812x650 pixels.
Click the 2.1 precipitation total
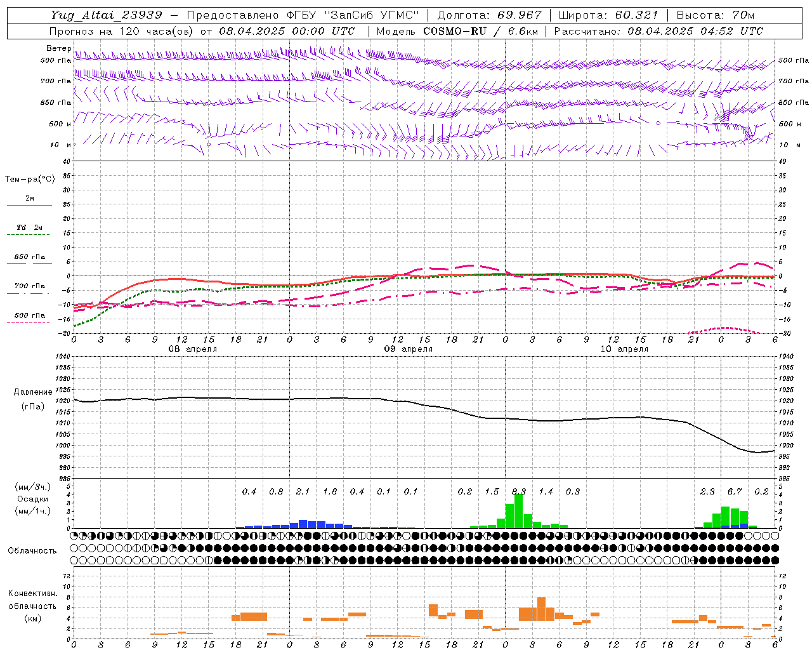pyautogui.click(x=303, y=491)
